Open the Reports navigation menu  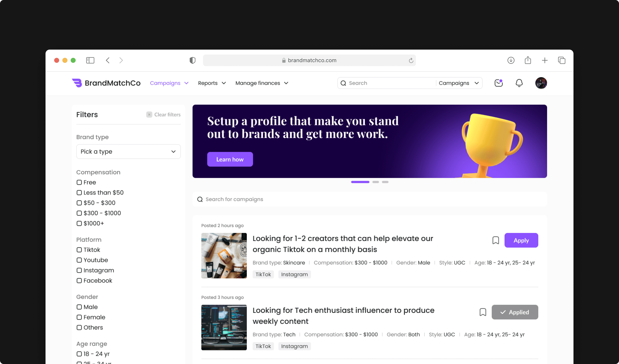point(212,83)
